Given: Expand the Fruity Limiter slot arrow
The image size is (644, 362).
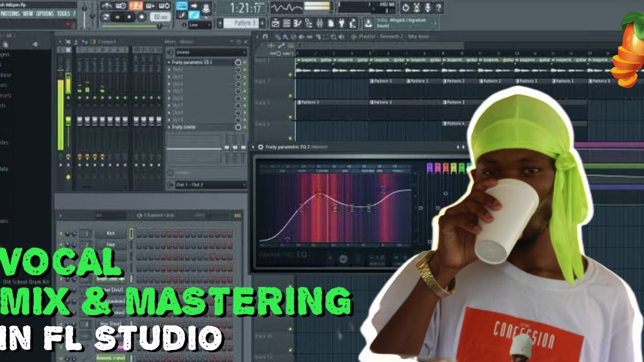Looking at the screenshot, I should tap(169, 127).
